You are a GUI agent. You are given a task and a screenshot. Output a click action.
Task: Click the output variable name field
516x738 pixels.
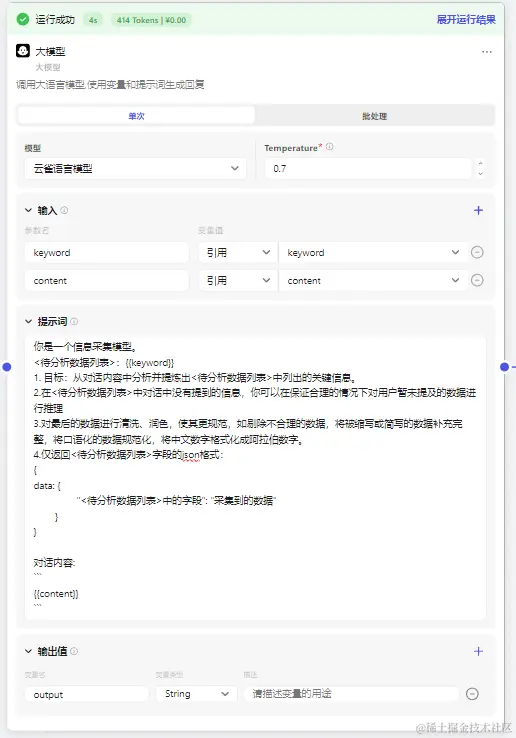[87, 694]
